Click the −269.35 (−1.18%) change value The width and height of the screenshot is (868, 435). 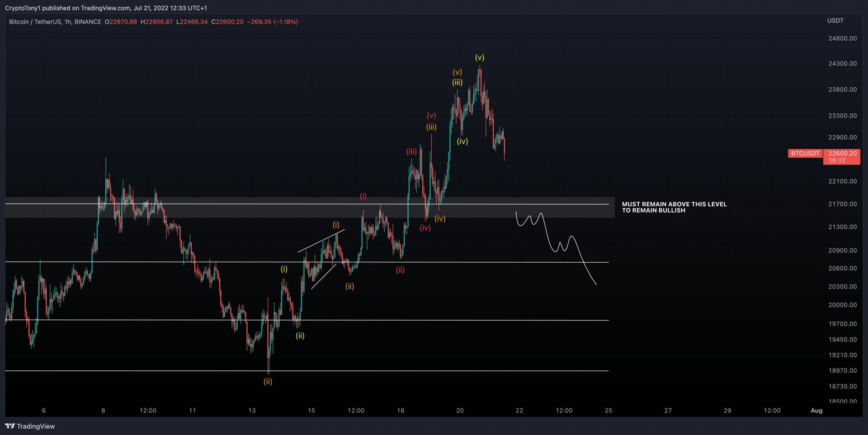pos(272,22)
